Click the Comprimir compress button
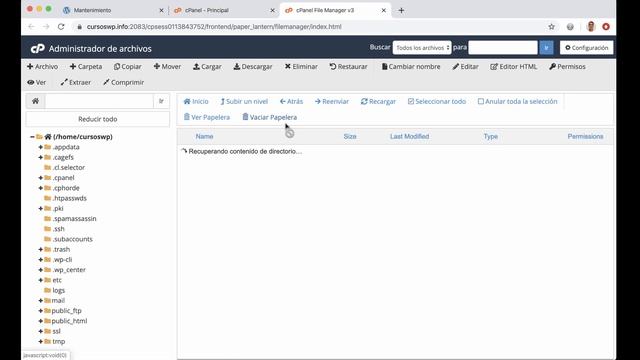Image resolution: width=640 pixels, height=360 pixels. point(124,82)
